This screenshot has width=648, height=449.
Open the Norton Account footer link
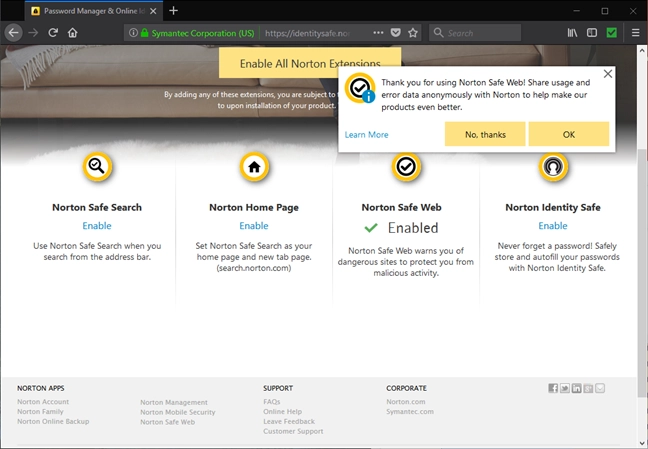(x=43, y=402)
